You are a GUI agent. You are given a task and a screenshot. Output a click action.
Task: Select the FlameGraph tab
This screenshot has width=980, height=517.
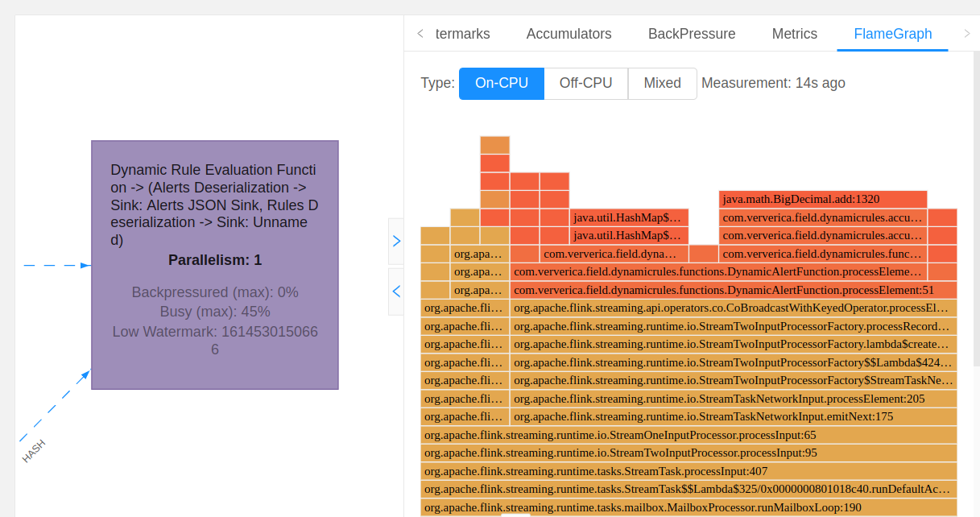(x=892, y=34)
